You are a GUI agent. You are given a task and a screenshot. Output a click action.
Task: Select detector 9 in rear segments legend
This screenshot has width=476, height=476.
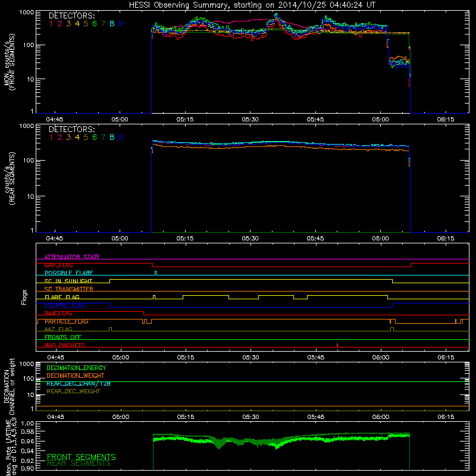click(121, 137)
